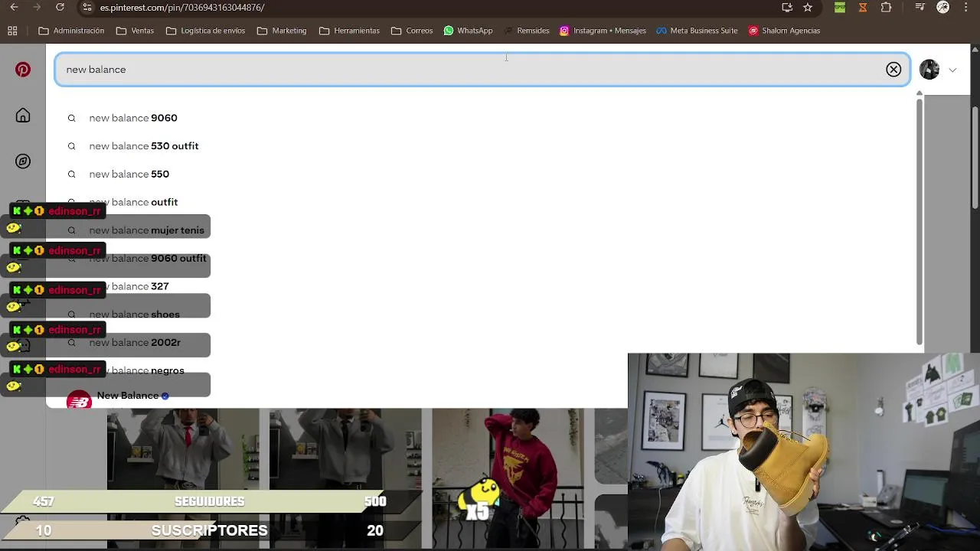Select suggestion 'new balance 550'

129,174
